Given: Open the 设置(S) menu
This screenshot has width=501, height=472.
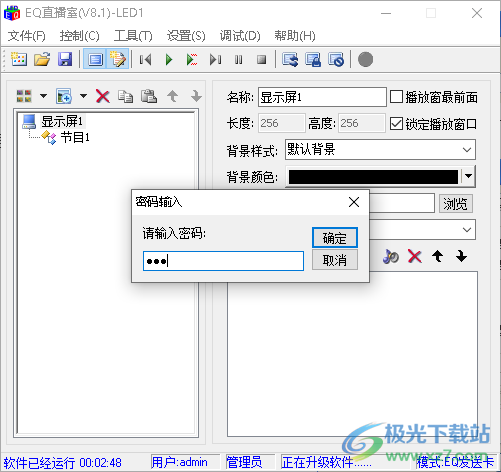Looking at the screenshot, I should [186, 36].
